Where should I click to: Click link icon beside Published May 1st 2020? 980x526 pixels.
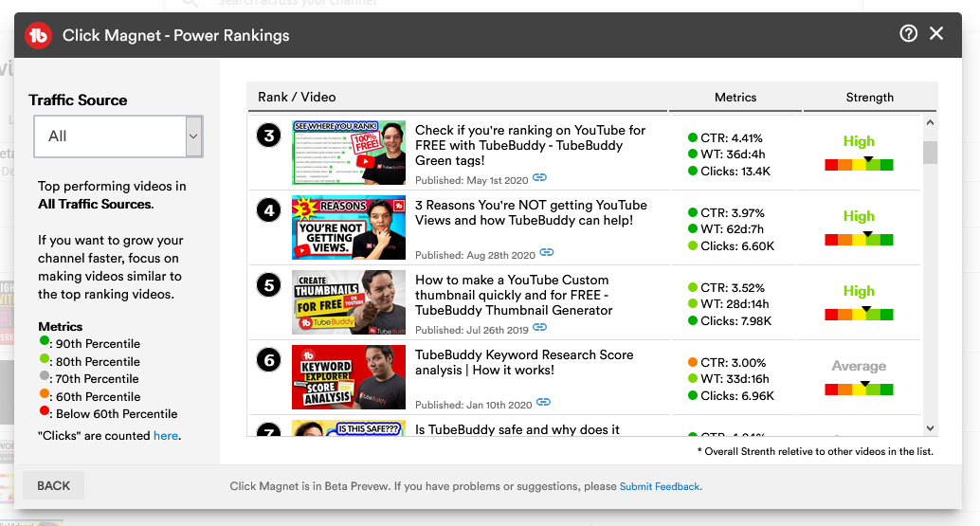(539, 178)
